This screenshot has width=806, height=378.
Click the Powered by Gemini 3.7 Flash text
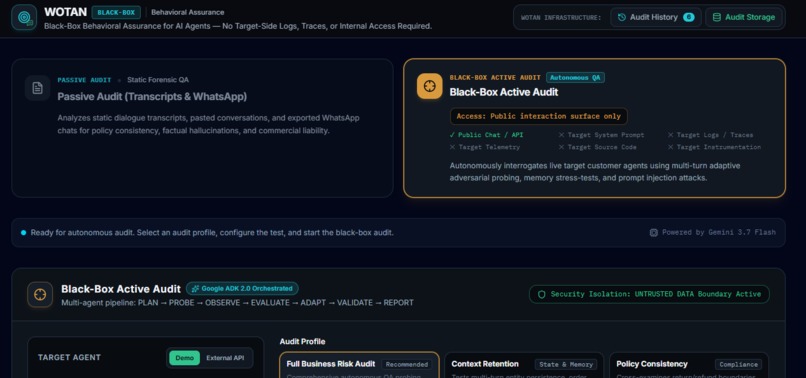(719, 232)
